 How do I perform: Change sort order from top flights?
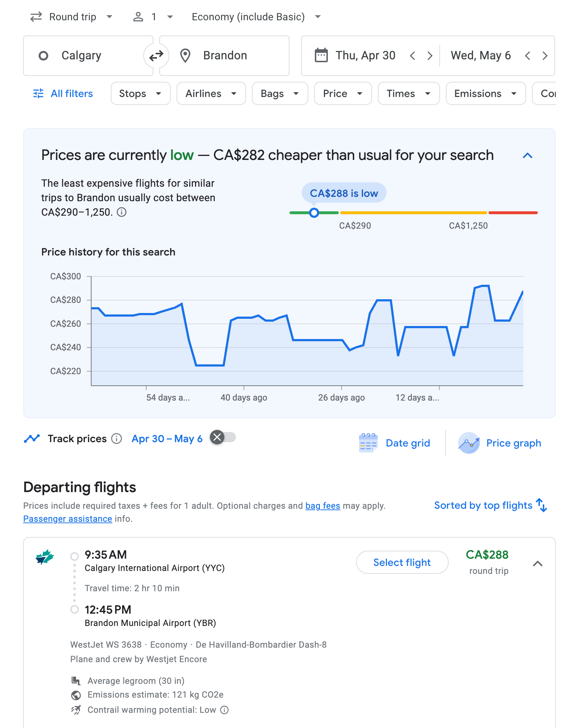(490, 505)
